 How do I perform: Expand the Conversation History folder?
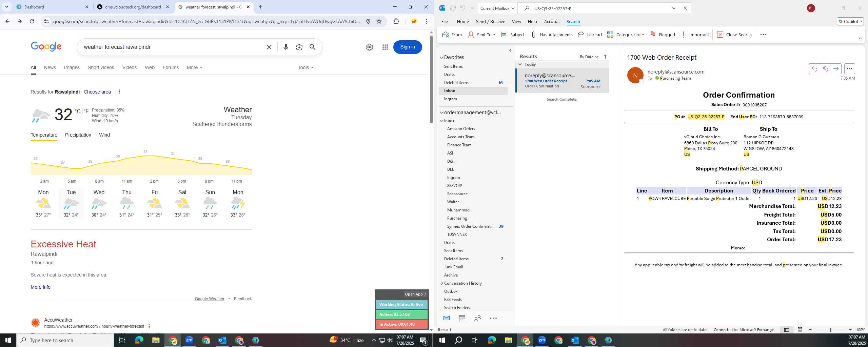(442, 283)
